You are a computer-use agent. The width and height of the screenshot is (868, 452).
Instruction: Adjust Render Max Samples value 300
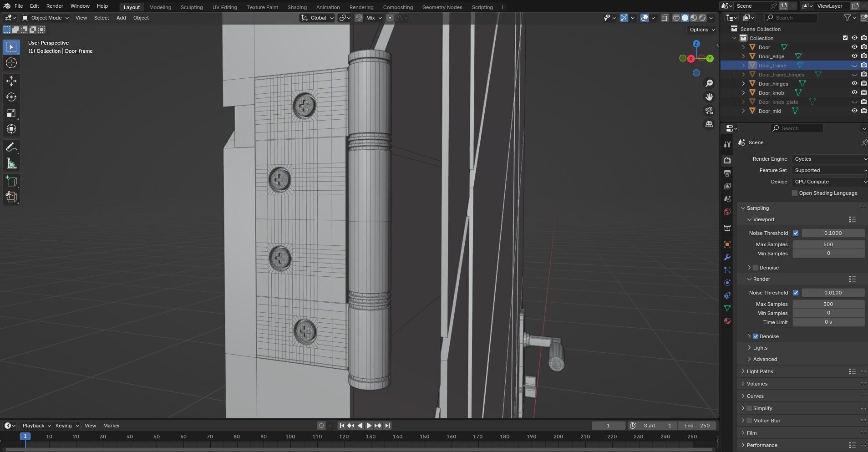tap(828, 304)
